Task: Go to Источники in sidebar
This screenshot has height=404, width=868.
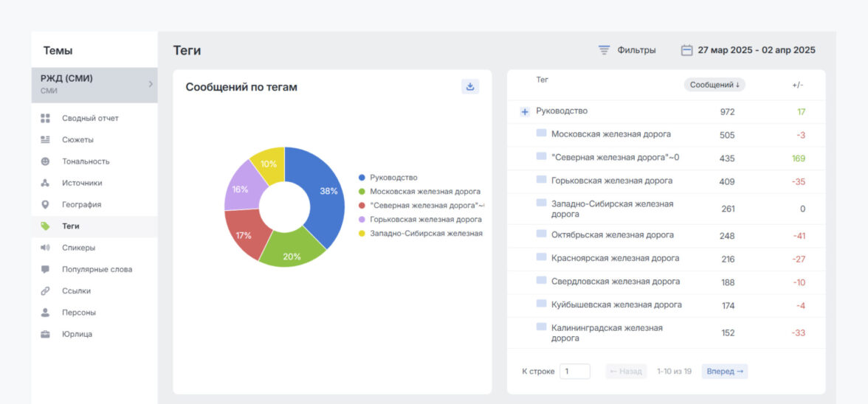Action: pyautogui.click(x=82, y=183)
